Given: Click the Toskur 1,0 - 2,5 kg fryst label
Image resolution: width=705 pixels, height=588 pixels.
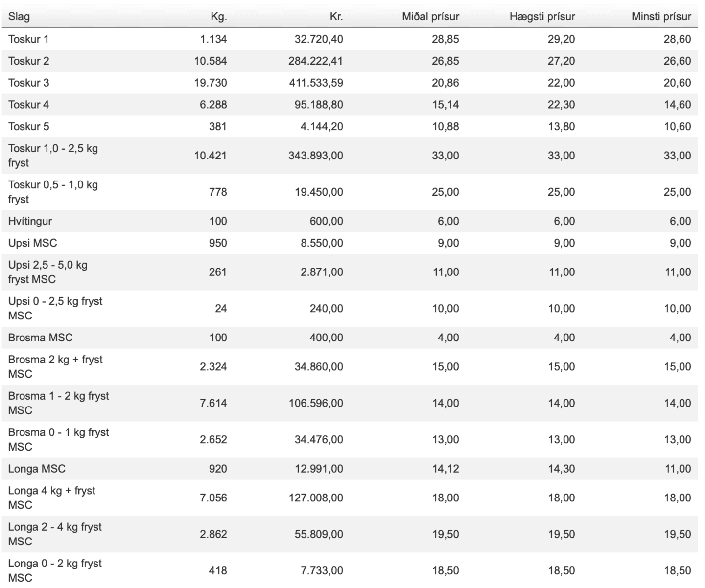Looking at the screenshot, I should (x=53, y=156).
